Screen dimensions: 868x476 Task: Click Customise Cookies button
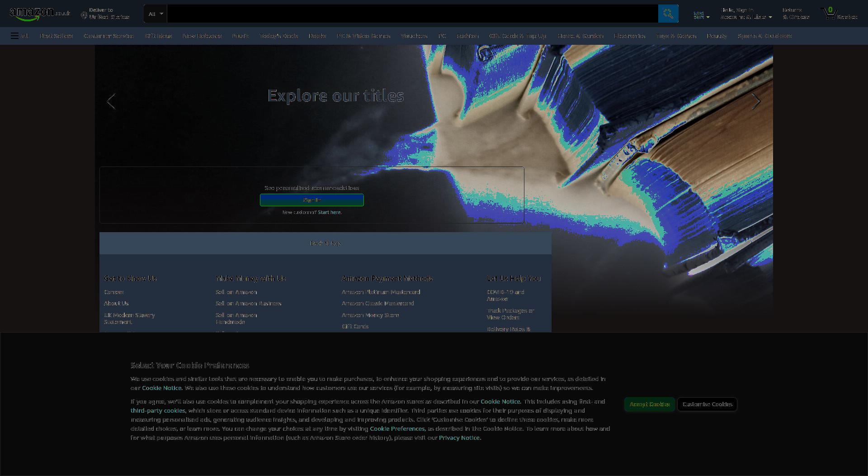pyautogui.click(x=707, y=404)
